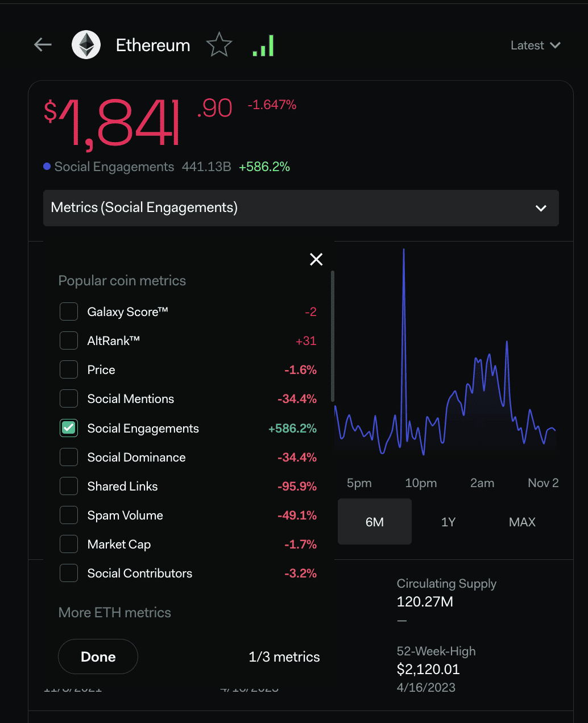Click the Ethereum logo icon

click(86, 45)
